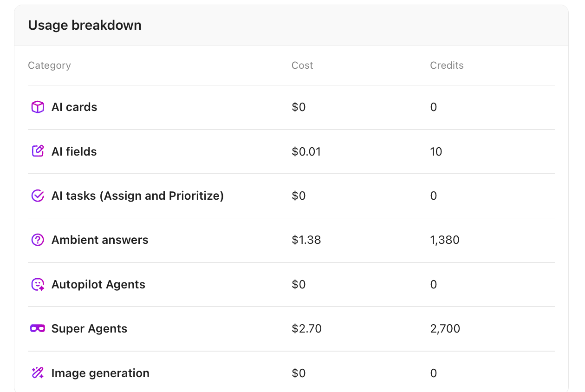Click the Category column header

click(x=49, y=65)
